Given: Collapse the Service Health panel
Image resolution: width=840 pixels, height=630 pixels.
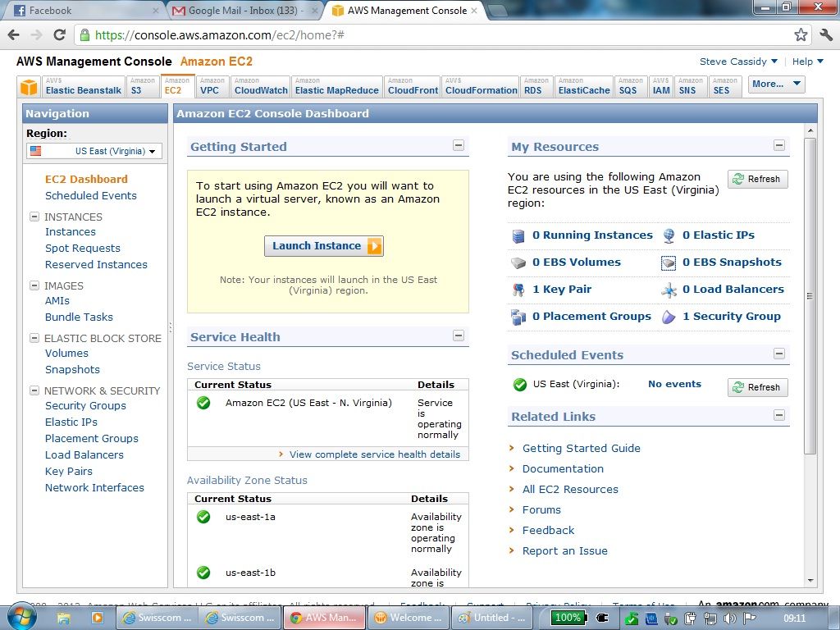Looking at the screenshot, I should pos(459,336).
